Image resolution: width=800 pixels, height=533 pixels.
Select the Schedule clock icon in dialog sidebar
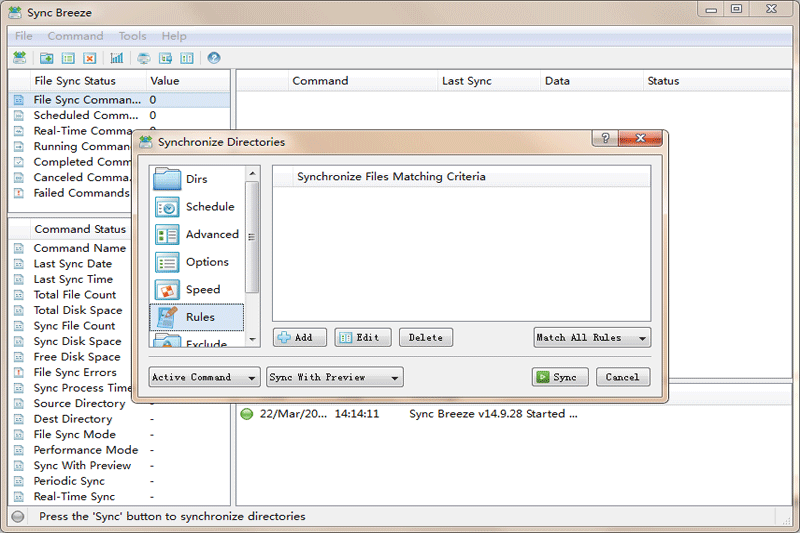(x=167, y=207)
